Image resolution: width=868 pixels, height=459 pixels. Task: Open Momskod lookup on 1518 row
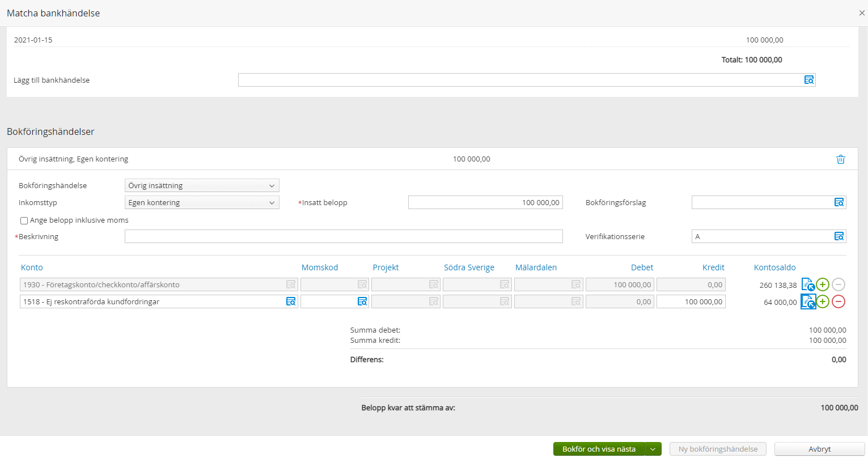(362, 301)
